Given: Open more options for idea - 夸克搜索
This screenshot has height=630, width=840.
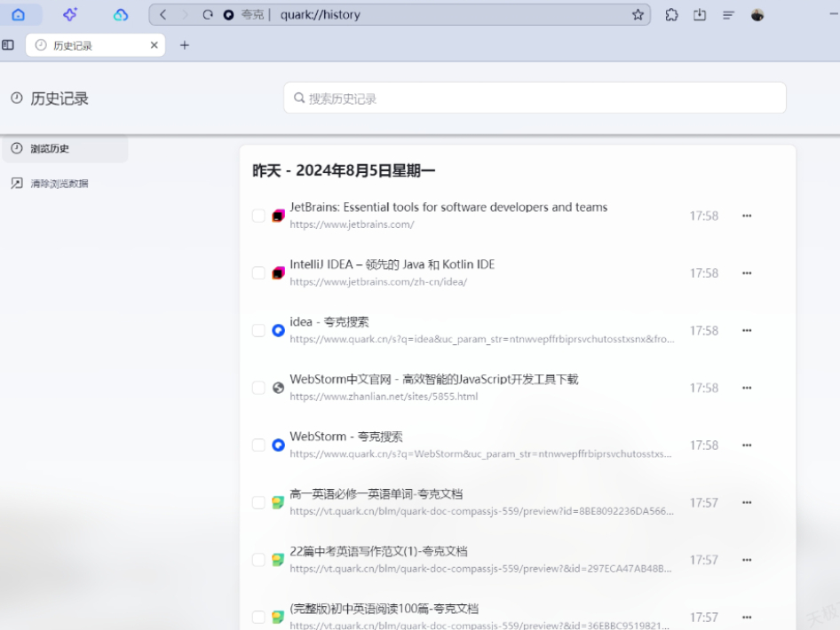Looking at the screenshot, I should [x=747, y=330].
